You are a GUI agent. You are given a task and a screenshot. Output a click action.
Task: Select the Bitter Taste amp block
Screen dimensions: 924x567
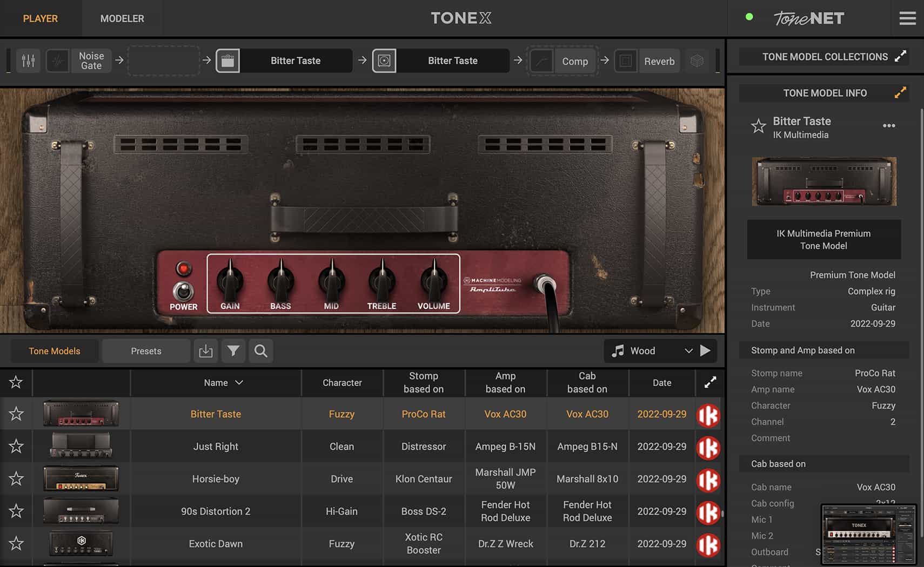click(x=296, y=60)
